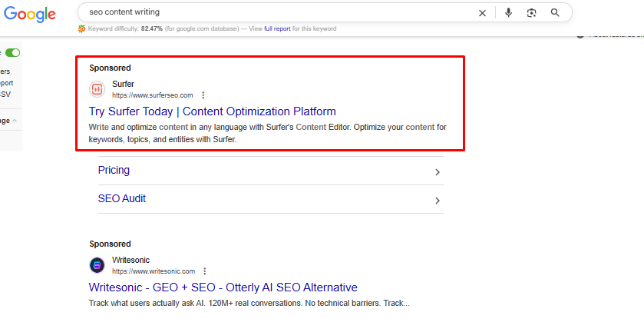Click the Writesonic favicon icon
This screenshot has height=319, width=644.
tap(97, 265)
